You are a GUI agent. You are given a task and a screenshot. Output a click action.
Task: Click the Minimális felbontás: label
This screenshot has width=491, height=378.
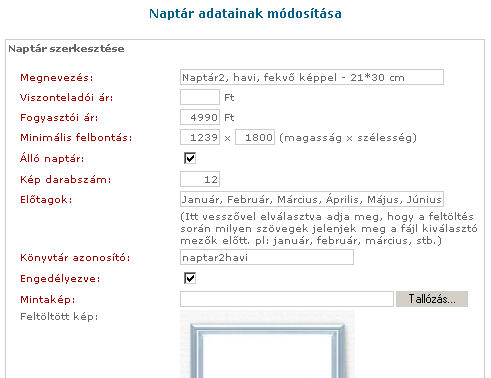tap(76, 137)
